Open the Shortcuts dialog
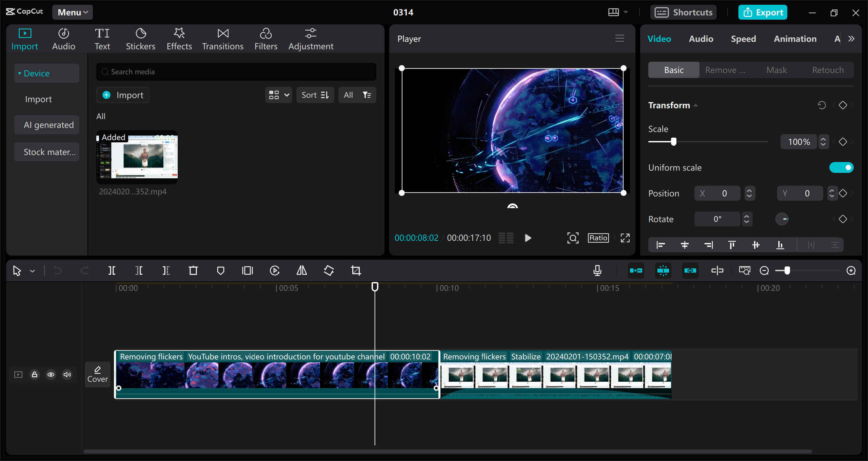Screen dimensions: 868x461 684,12
